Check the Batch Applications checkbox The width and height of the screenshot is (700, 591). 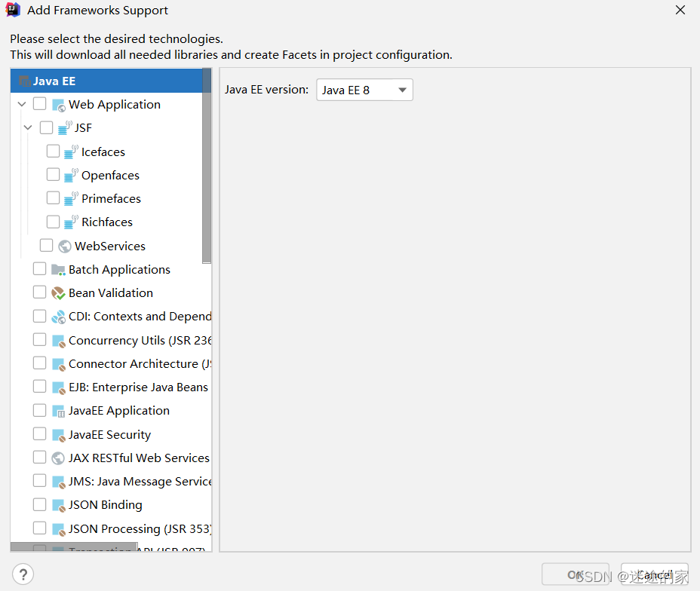click(40, 269)
